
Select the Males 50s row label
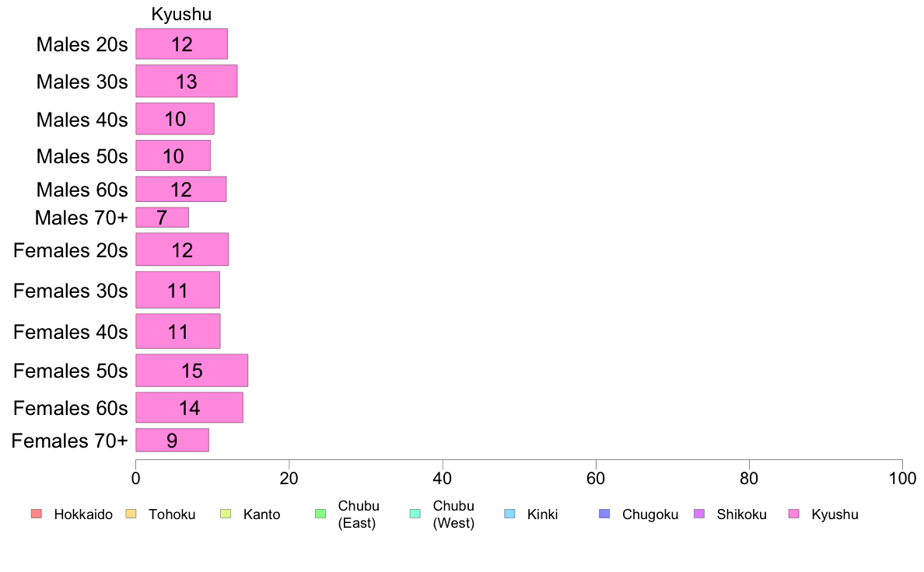[82, 156]
